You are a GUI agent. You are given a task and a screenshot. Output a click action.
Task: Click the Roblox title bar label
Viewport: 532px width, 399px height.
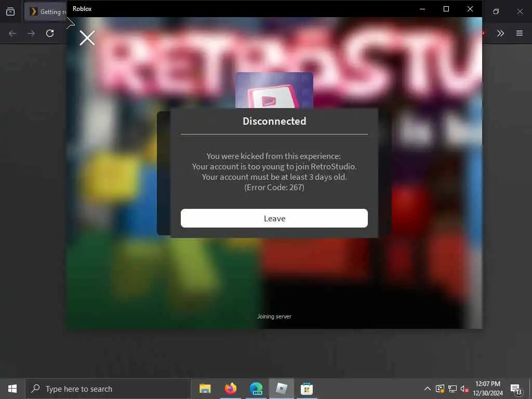click(x=82, y=9)
